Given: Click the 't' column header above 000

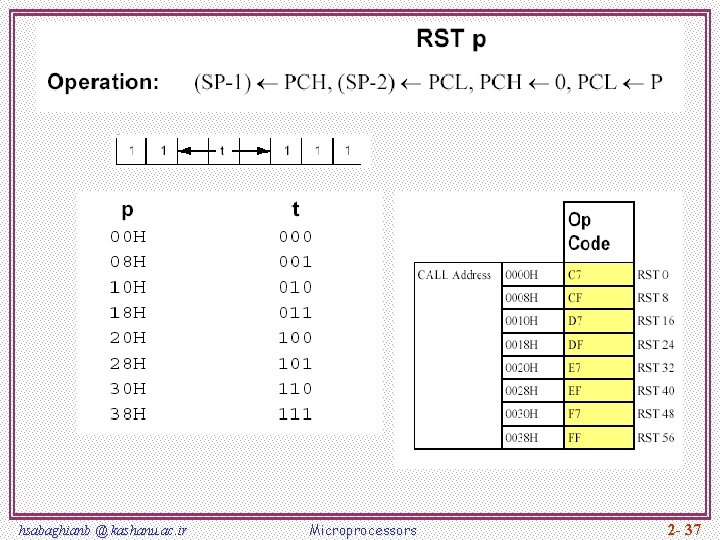Looking at the screenshot, I should coord(295,209).
